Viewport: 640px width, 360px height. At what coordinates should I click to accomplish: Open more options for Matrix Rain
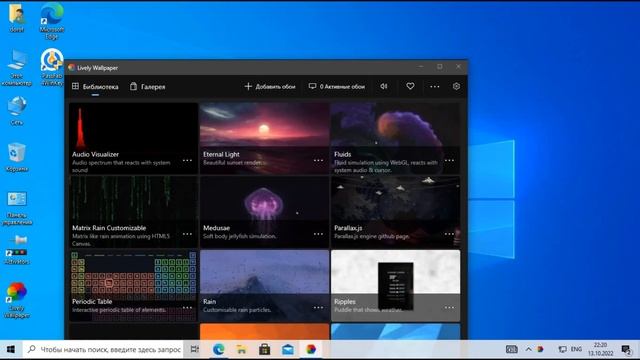(187, 234)
